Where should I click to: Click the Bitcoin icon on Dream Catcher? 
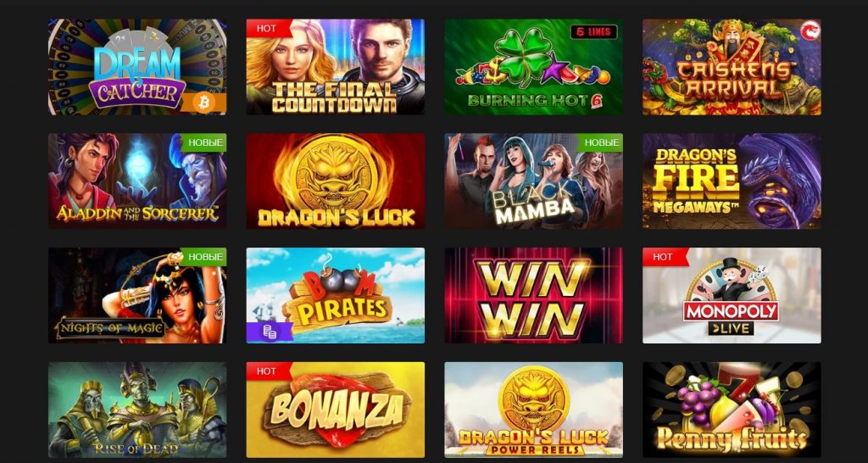pos(203,103)
